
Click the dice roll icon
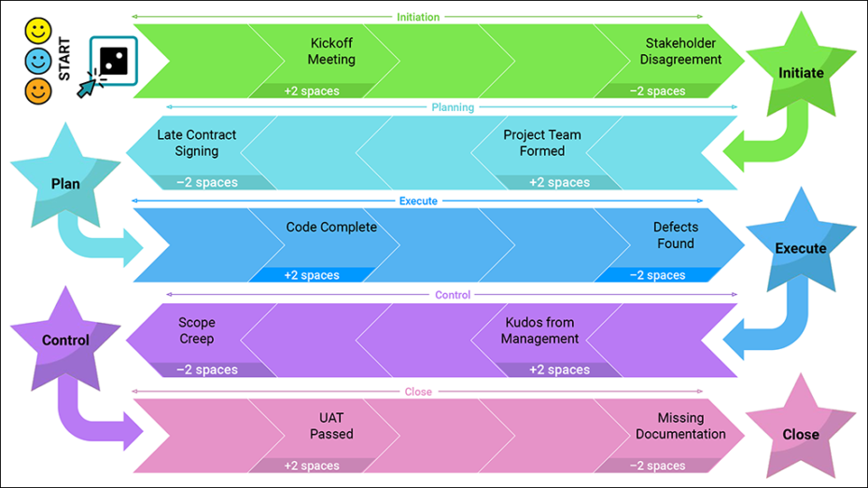point(113,62)
